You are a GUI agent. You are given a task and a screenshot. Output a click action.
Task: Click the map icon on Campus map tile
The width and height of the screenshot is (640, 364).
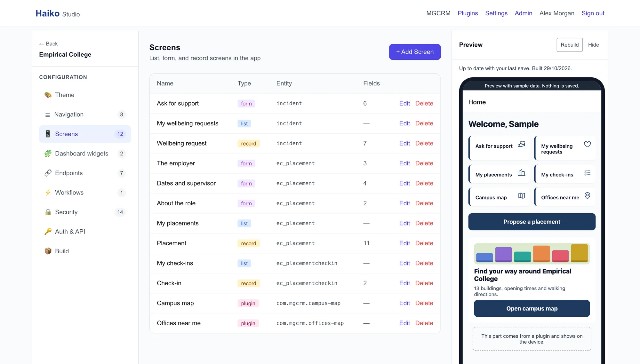point(522,196)
